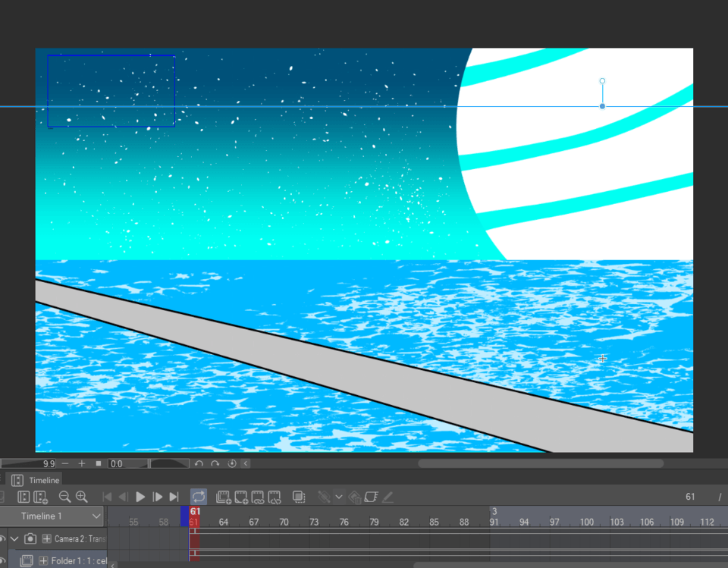Hide the Camera 2 layer
728x568 pixels.
(2, 538)
